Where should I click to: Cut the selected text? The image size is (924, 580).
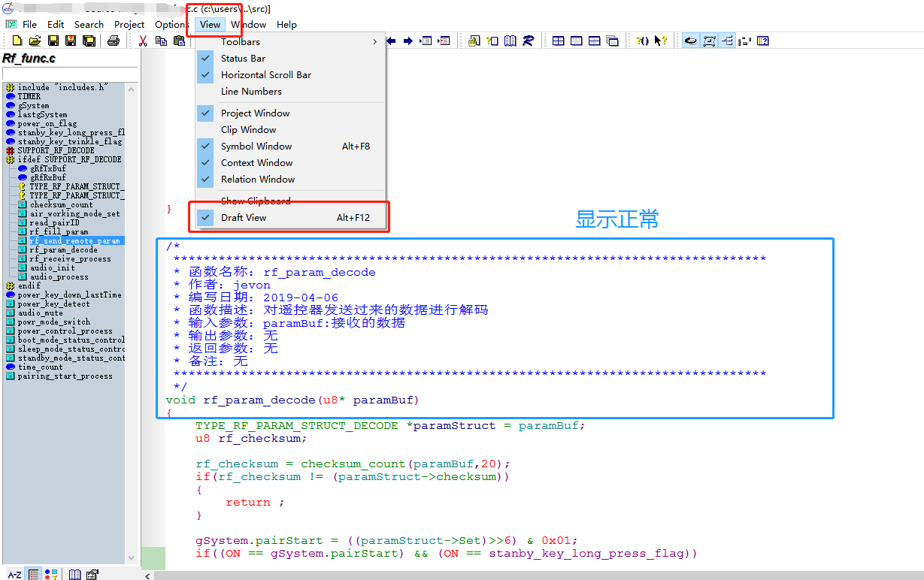[x=142, y=41]
